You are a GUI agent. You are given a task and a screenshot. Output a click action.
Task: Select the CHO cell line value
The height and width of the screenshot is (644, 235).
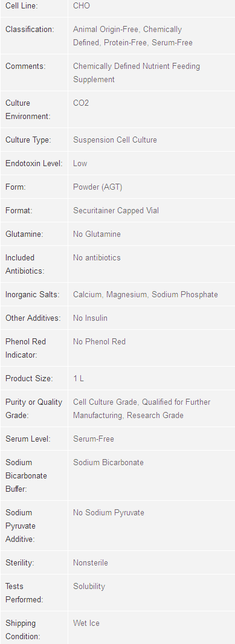click(82, 6)
